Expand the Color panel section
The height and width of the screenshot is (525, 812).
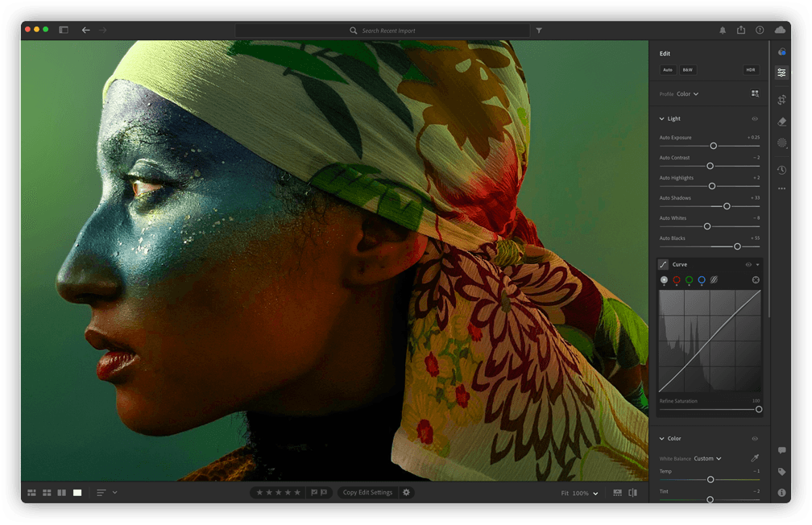click(662, 438)
